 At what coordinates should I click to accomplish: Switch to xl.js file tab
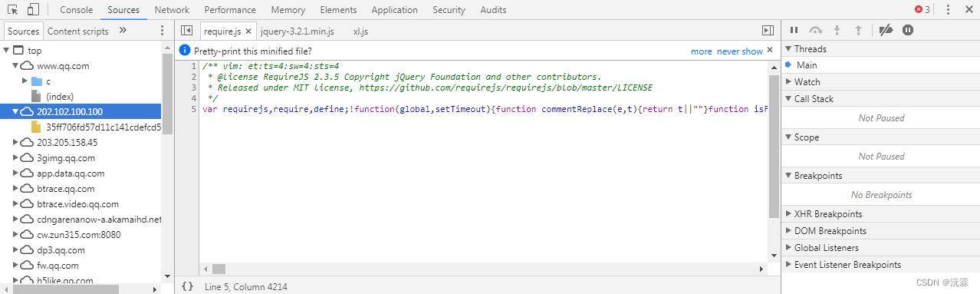(x=360, y=31)
